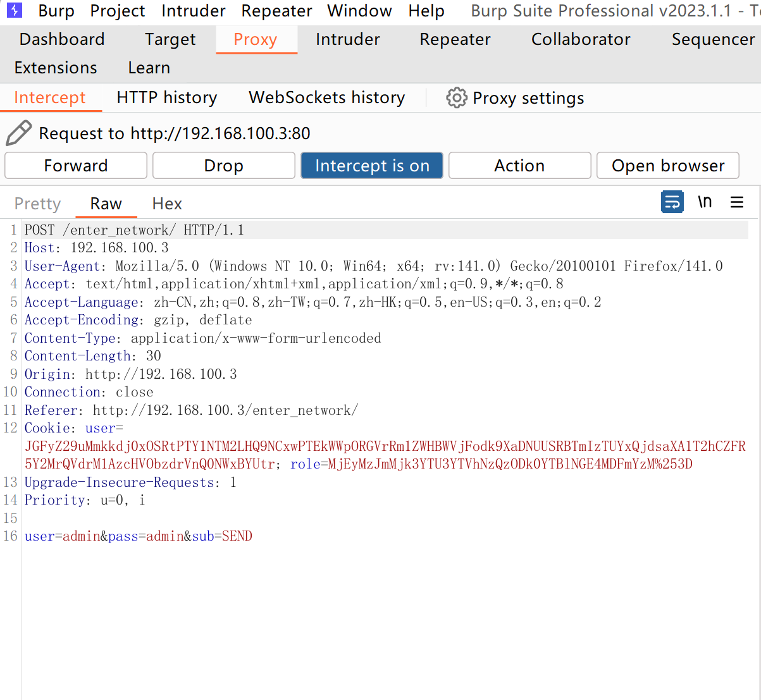Click the Accept-Language header line

312,302
